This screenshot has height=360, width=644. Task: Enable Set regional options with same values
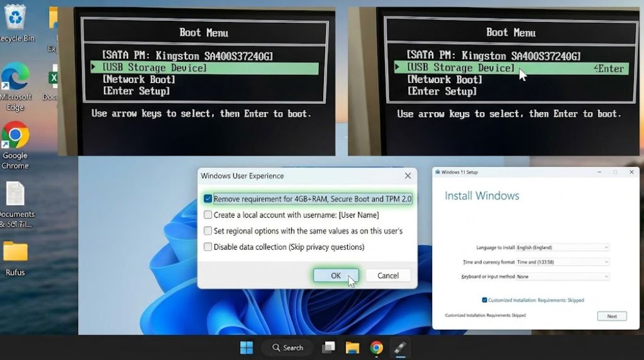click(208, 231)
